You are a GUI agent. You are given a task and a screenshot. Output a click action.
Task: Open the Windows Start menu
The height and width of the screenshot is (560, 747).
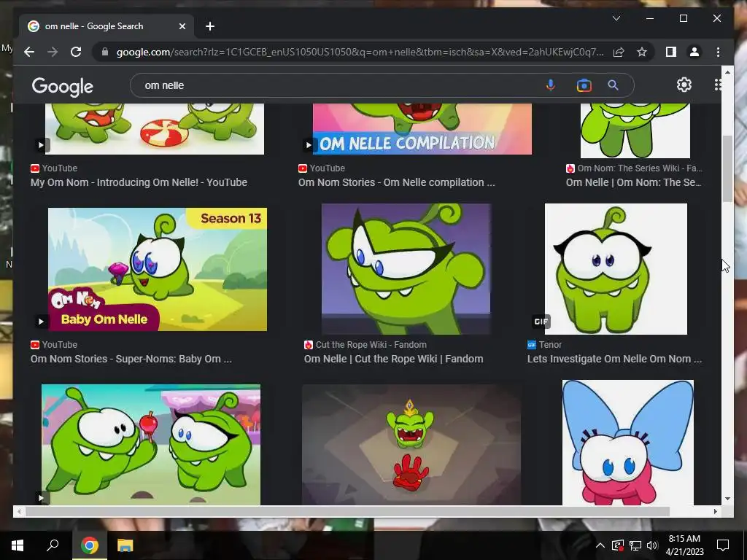18,545
